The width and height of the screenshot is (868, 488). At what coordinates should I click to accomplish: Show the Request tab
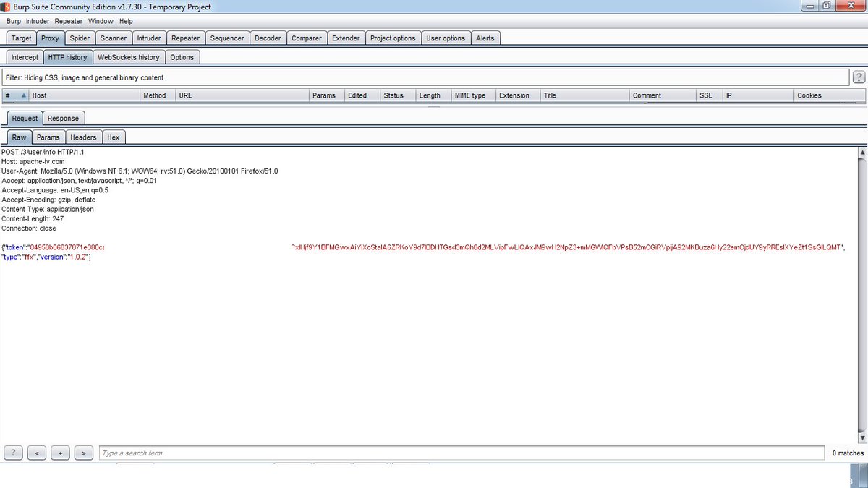pyautogui.click(x=25, y=118)
